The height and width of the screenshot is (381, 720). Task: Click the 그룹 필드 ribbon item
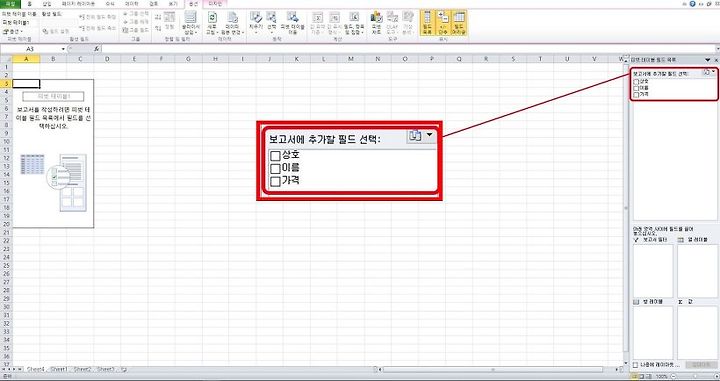coord(136,29)
